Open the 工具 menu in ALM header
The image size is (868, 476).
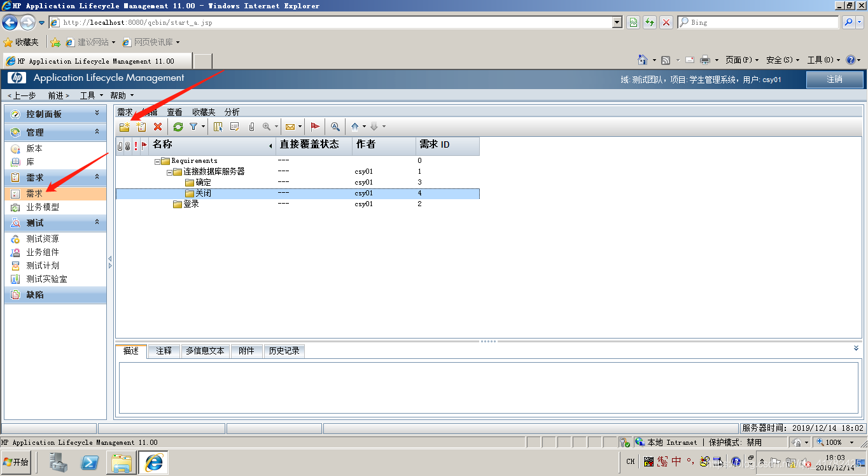coord(92,95)
